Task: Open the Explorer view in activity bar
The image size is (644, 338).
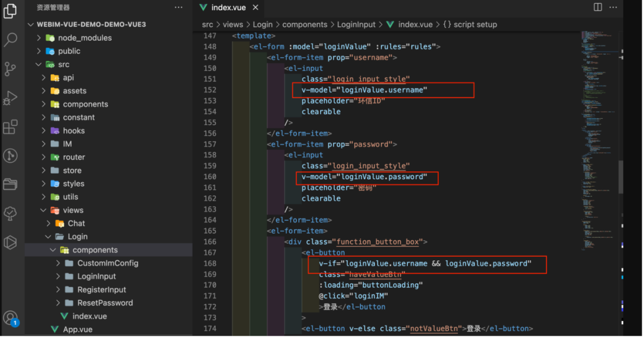Action: pyautogui.click(x=10, y=11)
